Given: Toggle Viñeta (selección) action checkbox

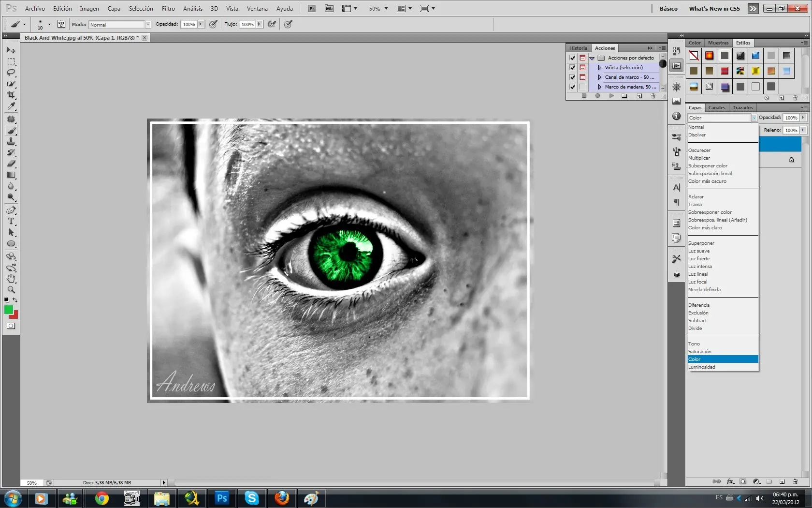Looking at the screenshot, I should 572,68.
